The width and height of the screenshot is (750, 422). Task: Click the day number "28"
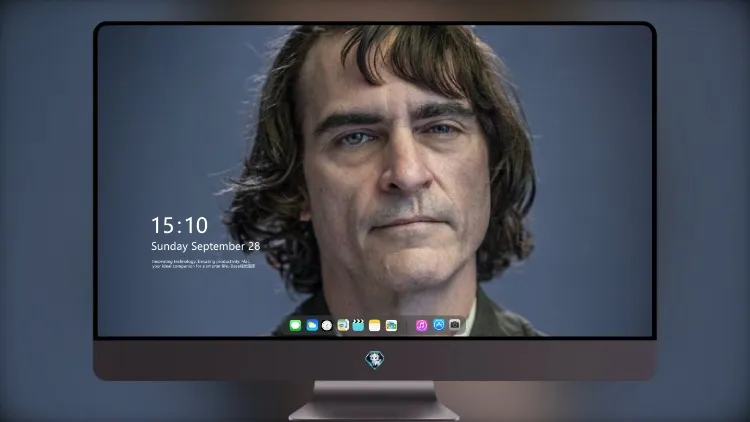tap(254, 246)
